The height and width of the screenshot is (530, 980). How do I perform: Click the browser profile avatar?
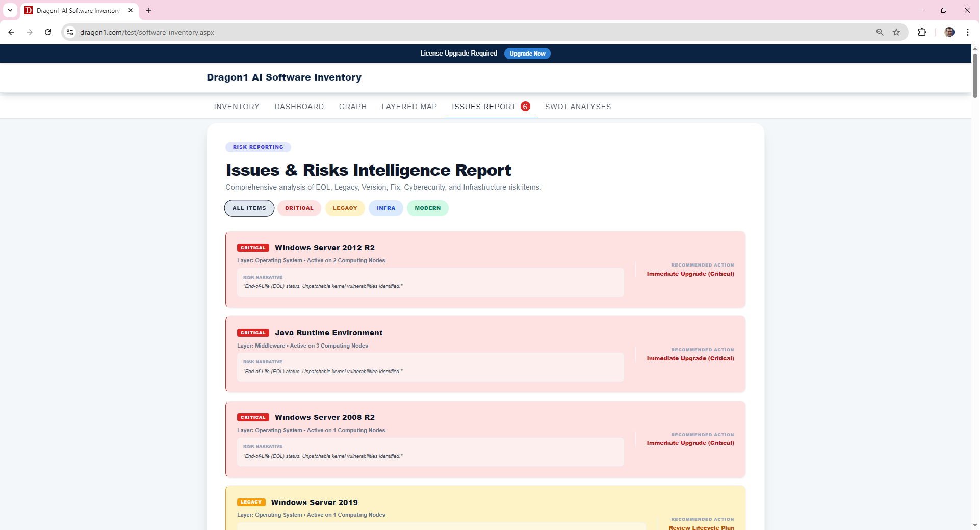pos(949,32)
